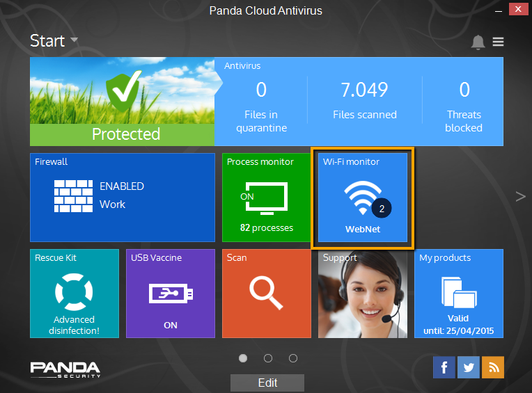Click the Wi-Fi monitor tile title
This screenshot has height=393, width=532.
coord(351,161)
